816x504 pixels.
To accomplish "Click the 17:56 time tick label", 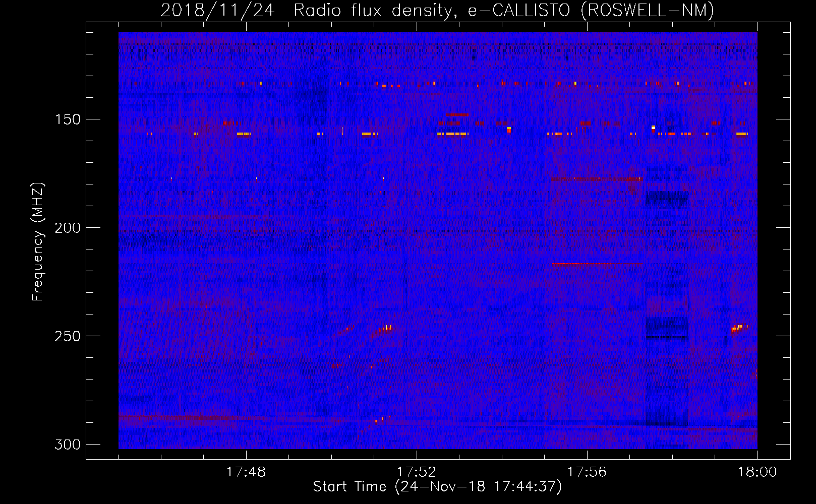I will point(587,472).
